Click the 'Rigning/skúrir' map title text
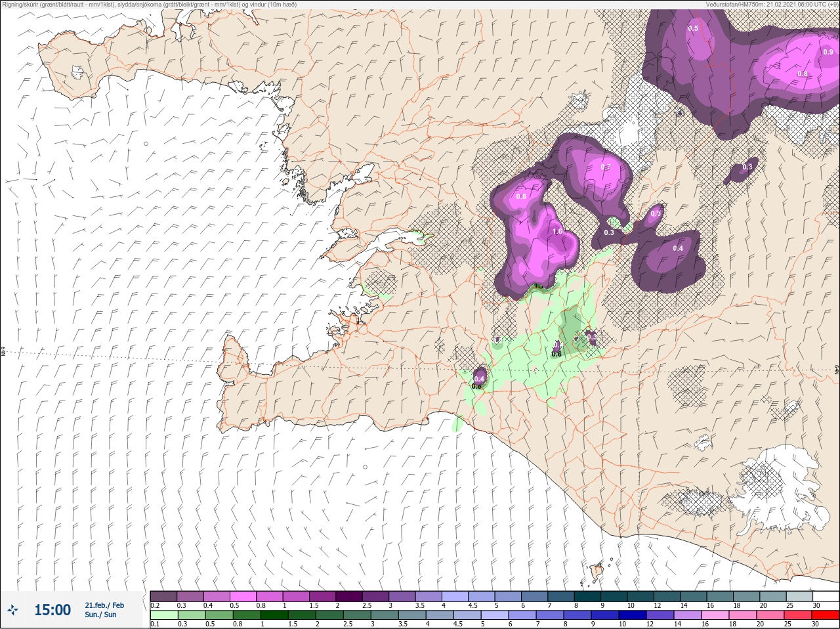840x629 pixels. [150, 5]
